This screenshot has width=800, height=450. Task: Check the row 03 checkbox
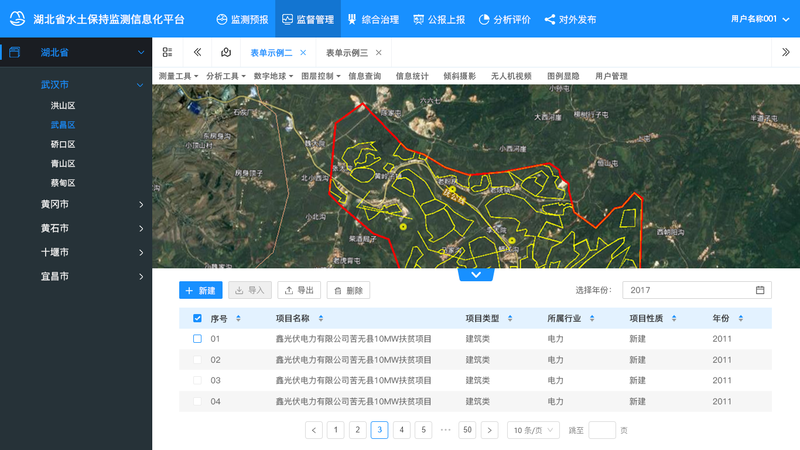click(x=197, y=380)
